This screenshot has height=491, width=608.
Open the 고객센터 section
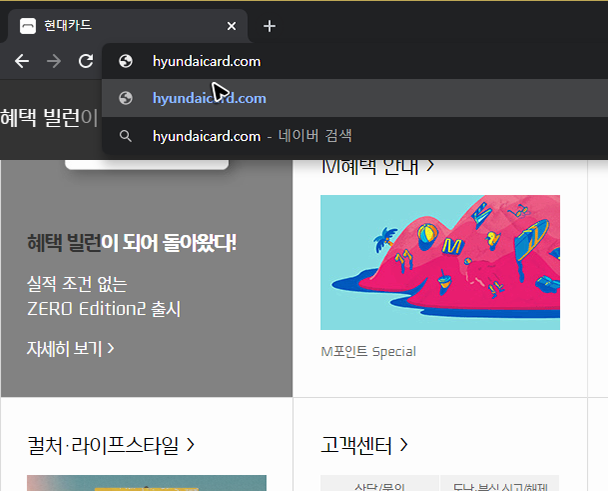coord(364,445)
